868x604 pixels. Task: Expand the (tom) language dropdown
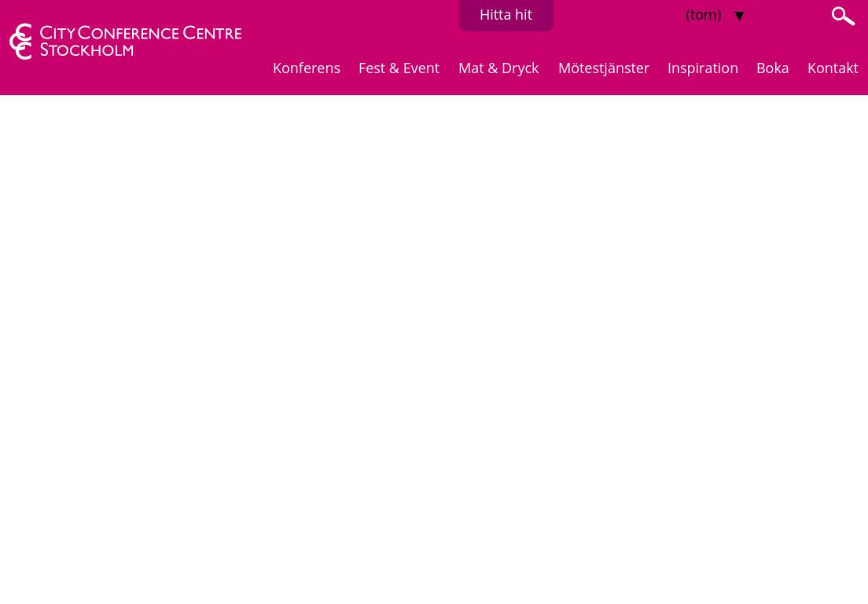[715, 15]
